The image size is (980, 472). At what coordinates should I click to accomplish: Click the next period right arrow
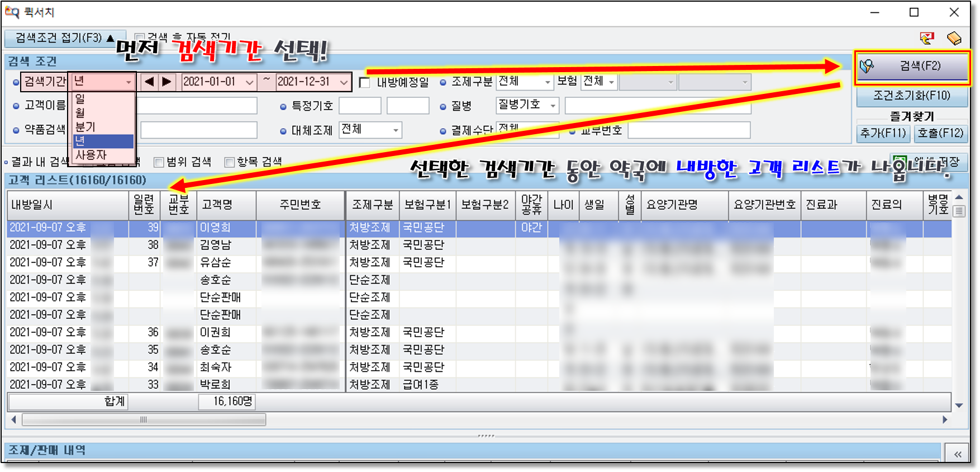[x=166, y=82]
